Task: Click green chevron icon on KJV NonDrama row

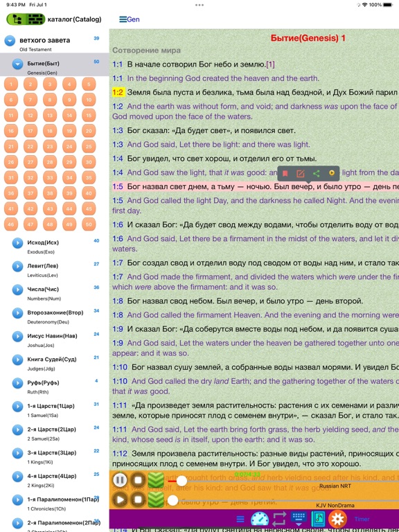Action: pos(156,500)
